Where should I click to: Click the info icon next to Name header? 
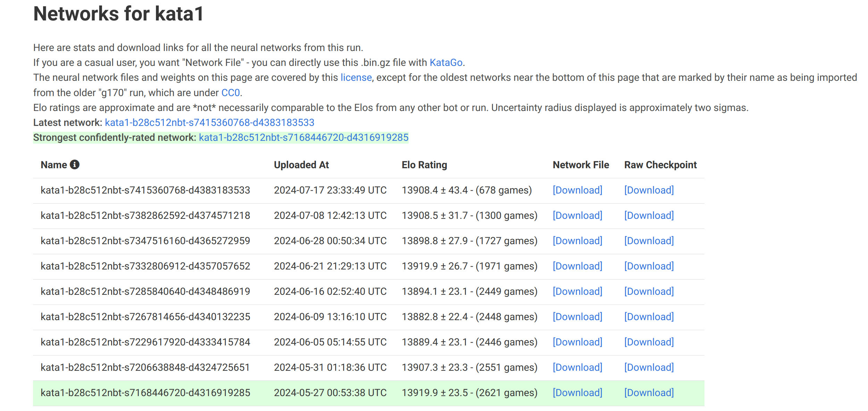pyautogui.click(x=75, y=164)
